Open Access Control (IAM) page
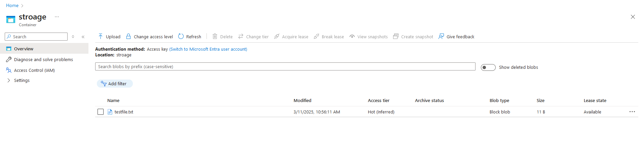The height and width of the screenshot is (147, 644). 34,70
